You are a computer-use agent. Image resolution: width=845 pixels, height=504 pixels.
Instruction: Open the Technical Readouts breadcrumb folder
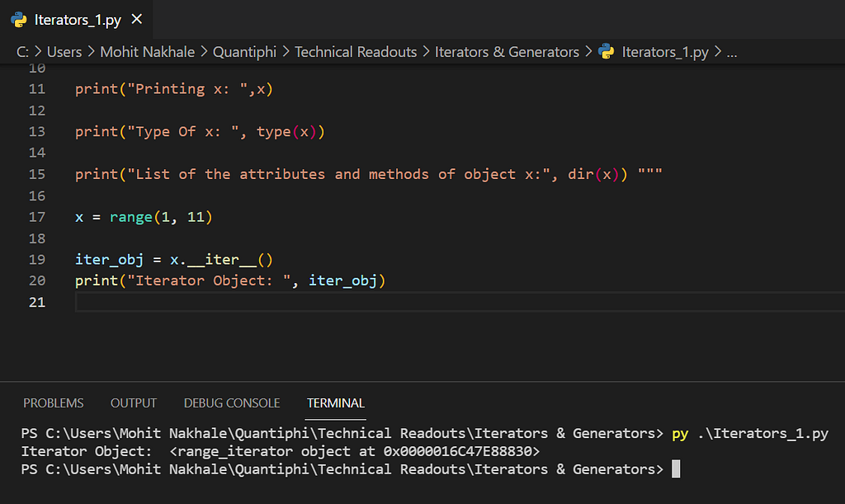(356, 52)
